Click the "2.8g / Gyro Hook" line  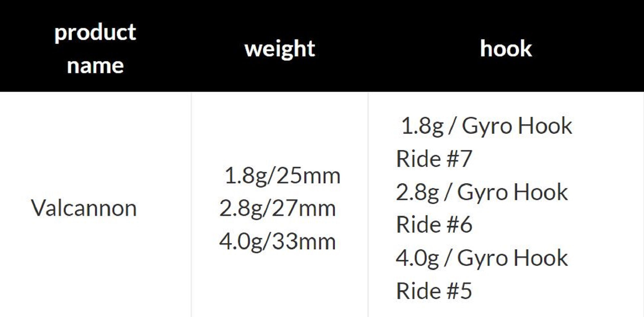click(482, 192)
